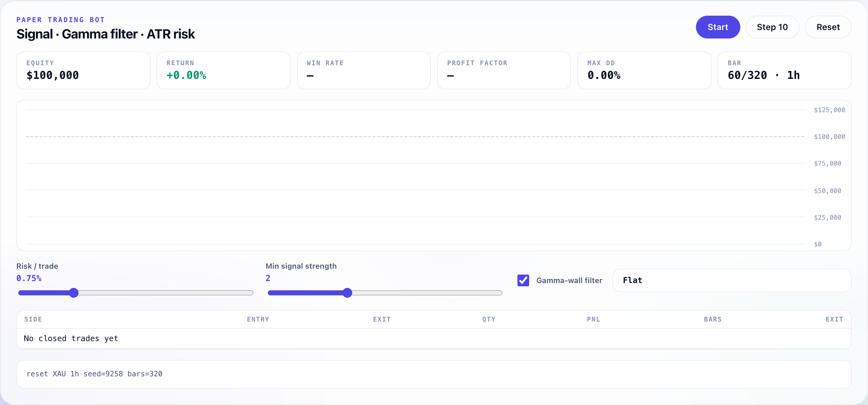The height and width of the screenshot is (405, 868).
Task: Click the 0.75% risk value
Action: tap(29, 278)
